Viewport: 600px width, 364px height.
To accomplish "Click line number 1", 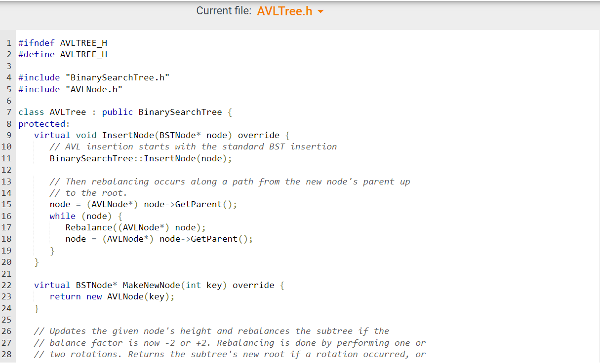I will 8,43.
